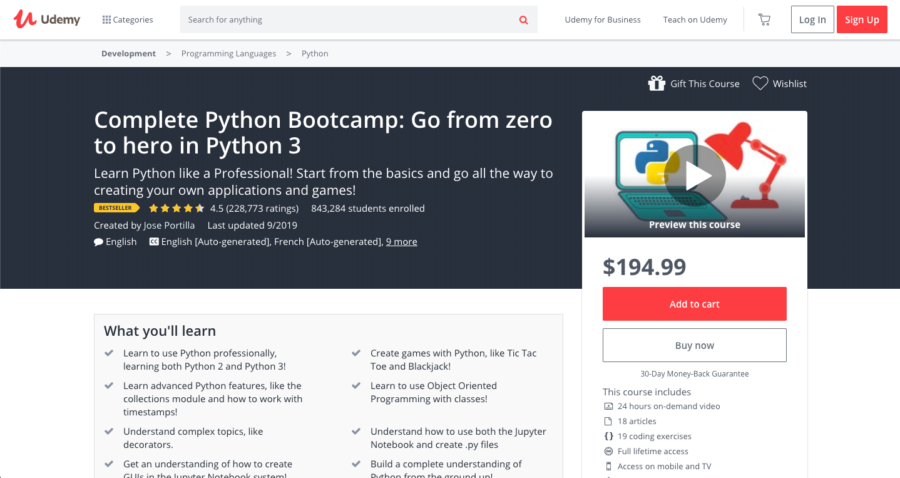The height and width of the screenshot is (478, 900).
Task: Click the red search magnifier icon
Action: click(x=523, y=20)
